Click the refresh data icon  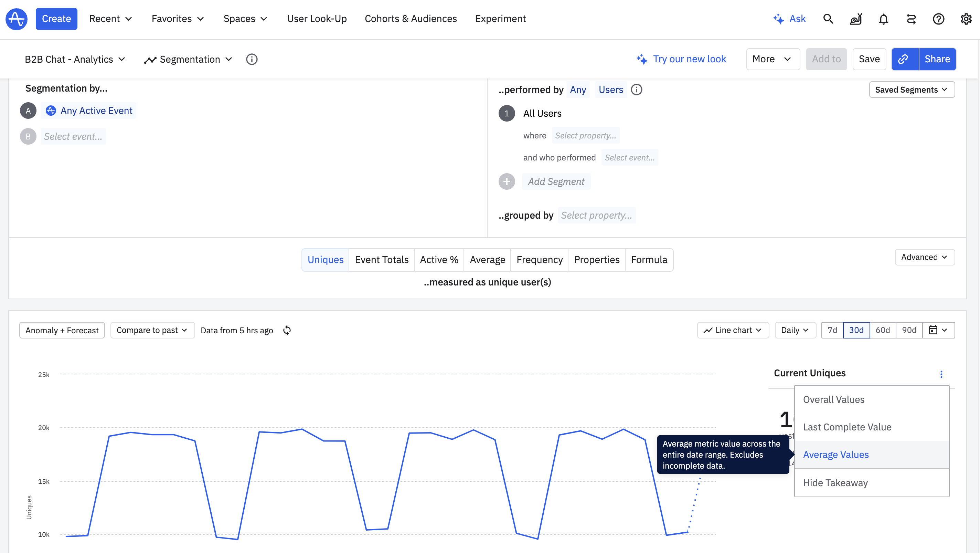pyautogui.click(x=287, y=330)
